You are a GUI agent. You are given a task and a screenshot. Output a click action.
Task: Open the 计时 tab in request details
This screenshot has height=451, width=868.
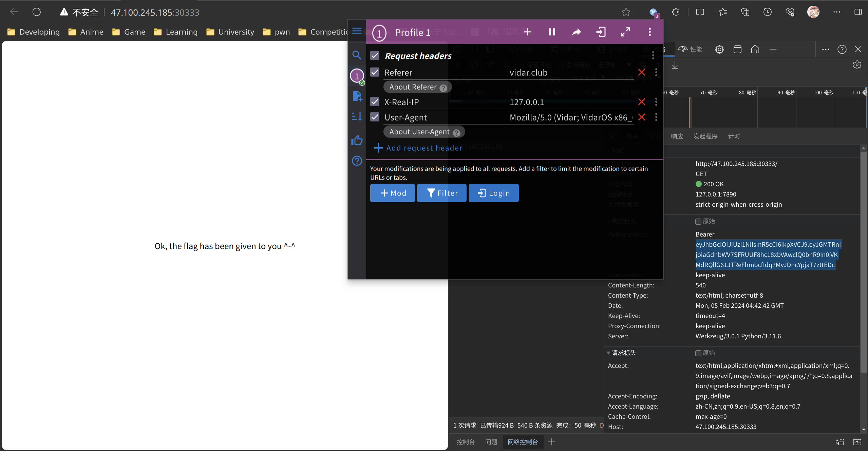point(734,136)
